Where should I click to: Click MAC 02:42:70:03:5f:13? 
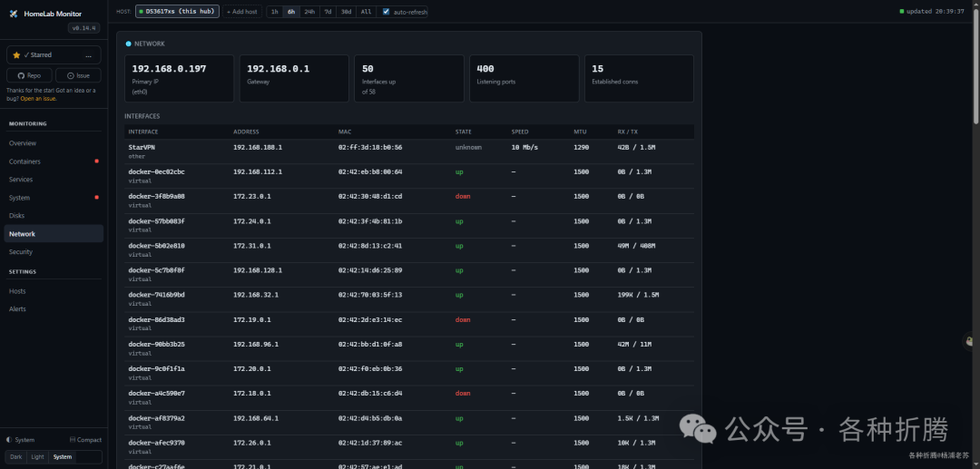pos(370,295)
